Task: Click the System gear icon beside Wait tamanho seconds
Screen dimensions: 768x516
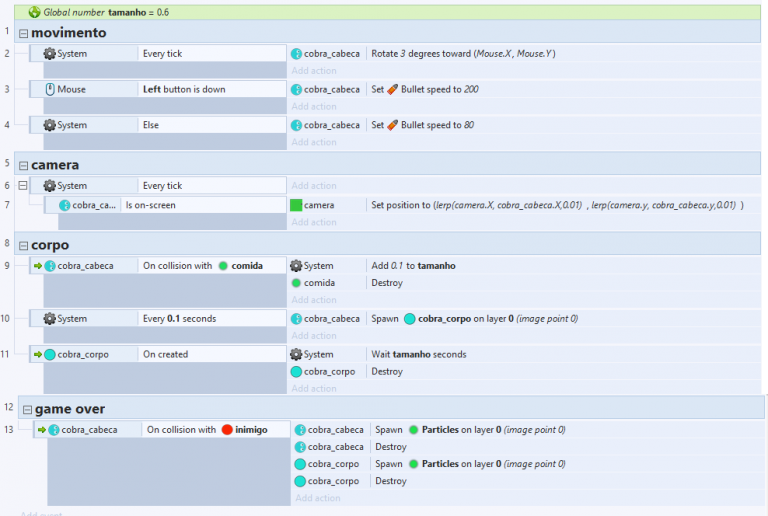Action: tap(296, 354)
